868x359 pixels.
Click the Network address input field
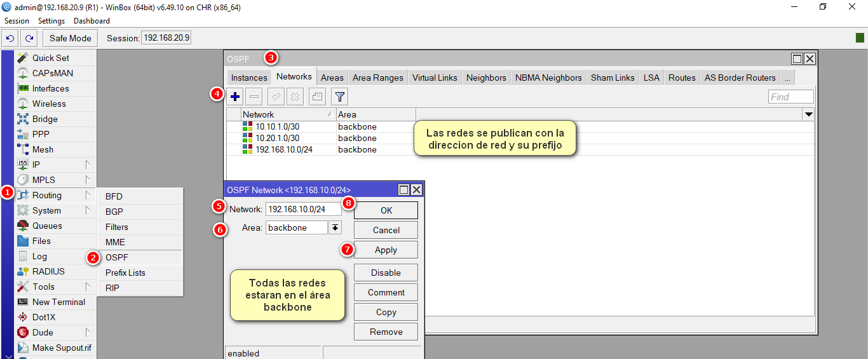click(303, 209)
